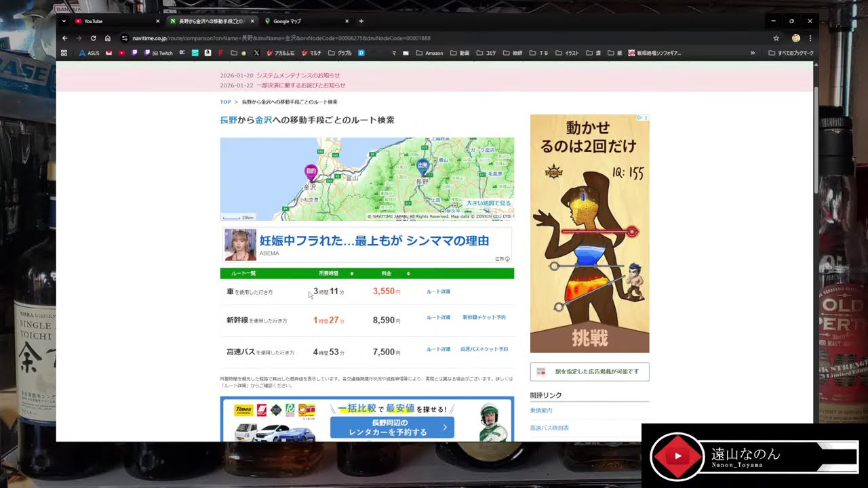The height and width of the screenshot is (488, 868).
Task: Switch to the YouTube tab
Action: pyautogui.click(x=116, y=21)
